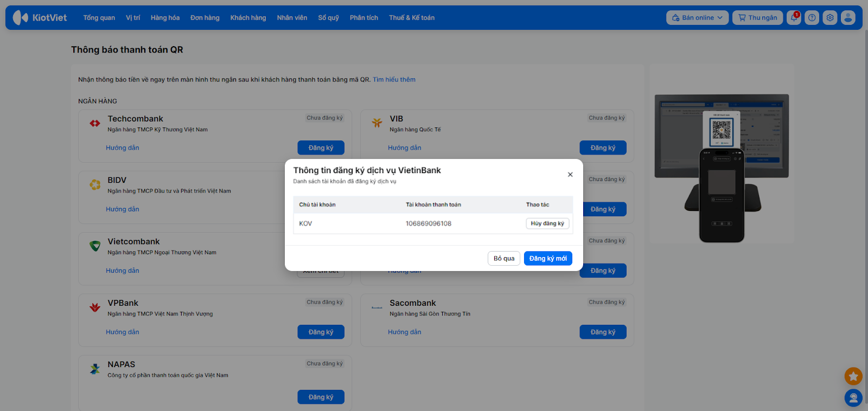Click the Tài khoản thanh toán column header

[x=433, y=204]
